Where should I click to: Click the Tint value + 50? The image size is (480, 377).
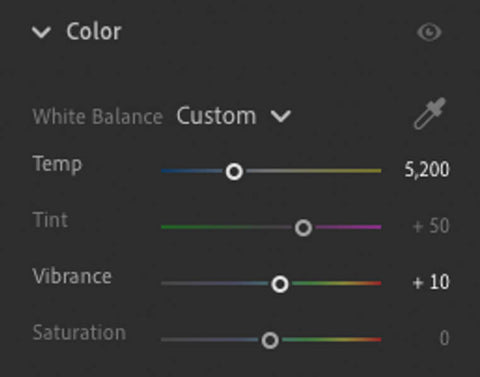(431, 226)
